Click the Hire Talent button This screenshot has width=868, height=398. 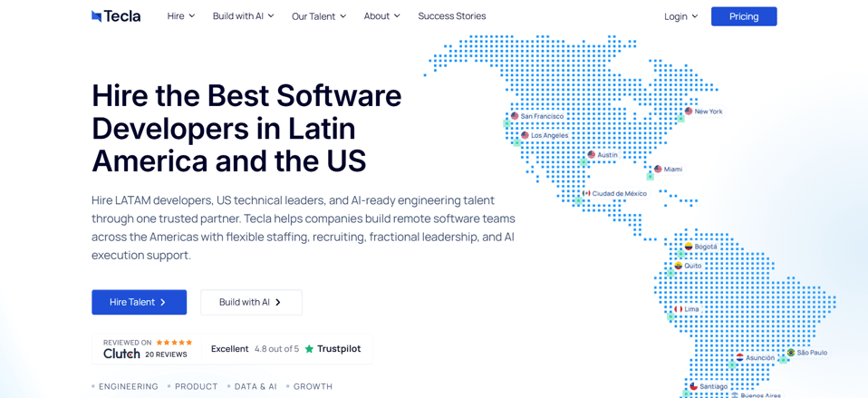coord(139,302)
